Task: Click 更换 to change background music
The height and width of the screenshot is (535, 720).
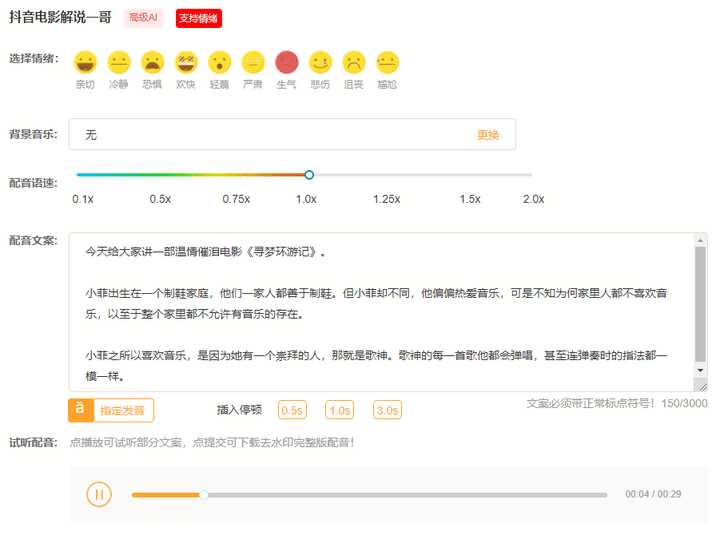Action: tap(488, 135)
